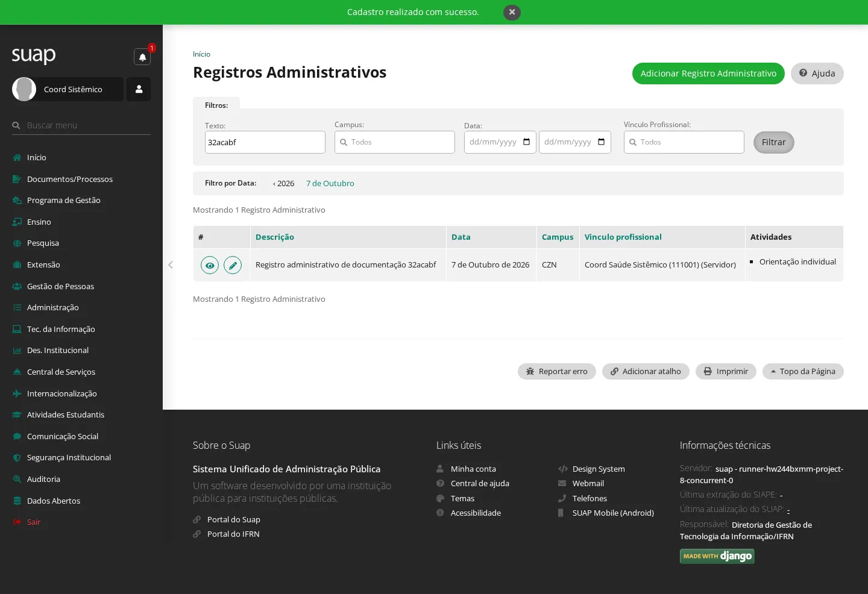Screen dimensions: 868x594
Task: Click the Tec. da Informação laptop icon
Action: [x=17, y=329]
